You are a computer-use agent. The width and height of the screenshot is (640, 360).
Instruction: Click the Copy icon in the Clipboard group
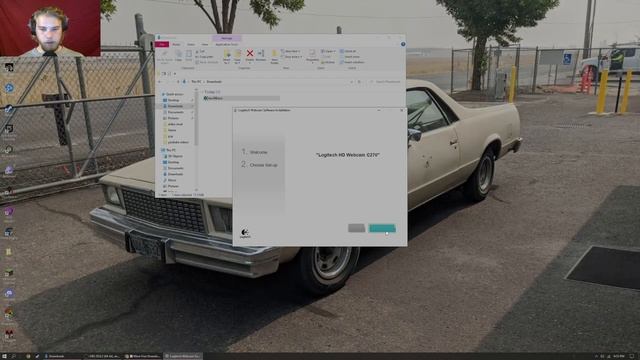(x=178, y=56)
